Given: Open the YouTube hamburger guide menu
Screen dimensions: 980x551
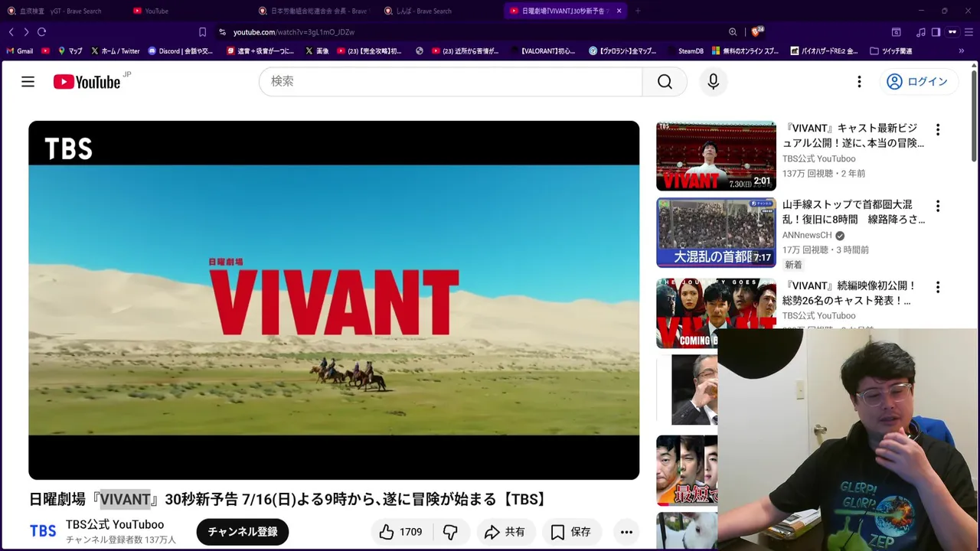Looking at the screenshot, I should pyautogui.click(x=28, y=82).
